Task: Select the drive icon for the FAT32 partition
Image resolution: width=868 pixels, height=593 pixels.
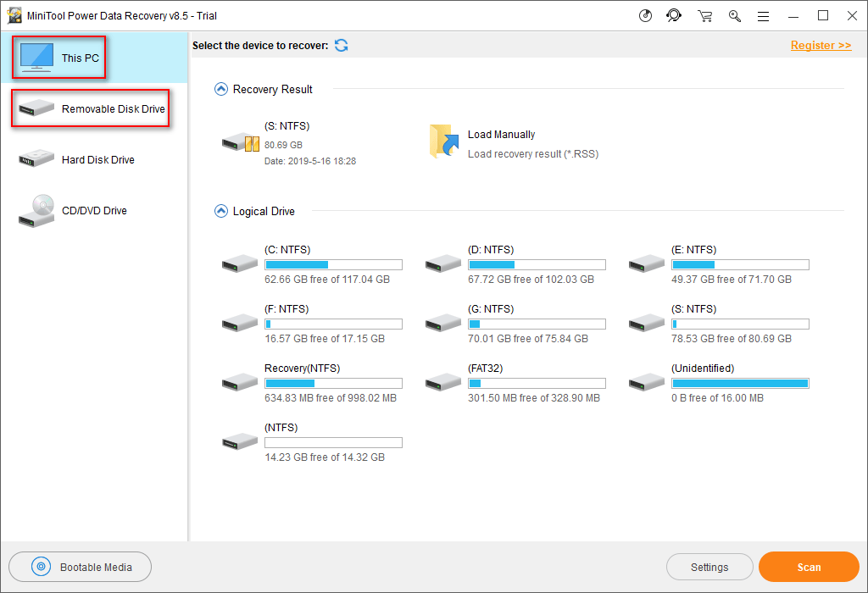Action: [442, 381]
